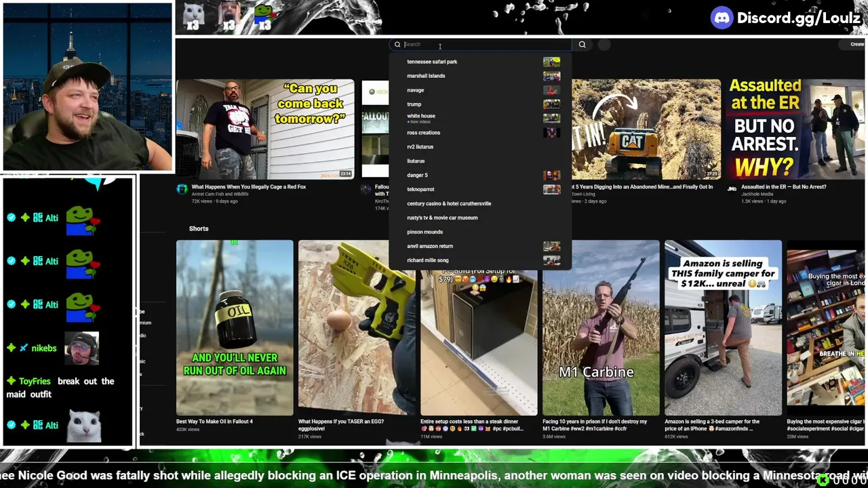Play the PC build setup Short

479,341
